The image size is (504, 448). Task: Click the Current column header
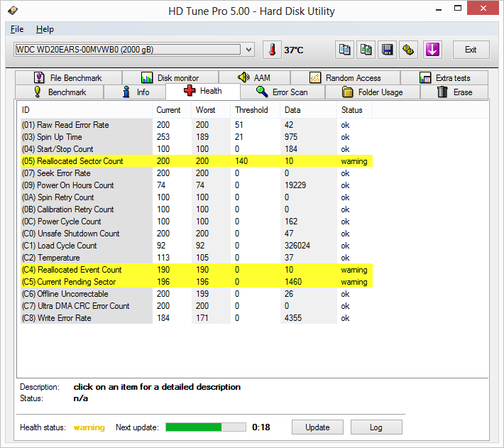(x=172, y=110)
